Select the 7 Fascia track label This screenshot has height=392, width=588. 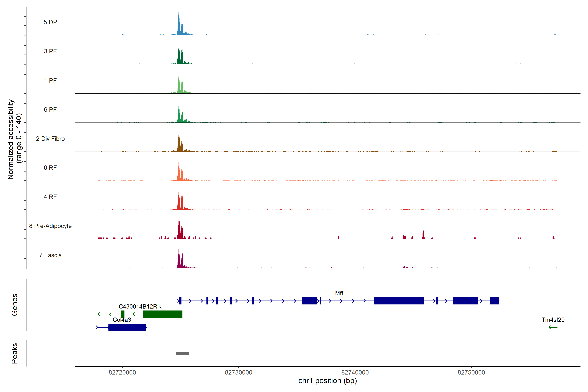(x=50, y=255)
